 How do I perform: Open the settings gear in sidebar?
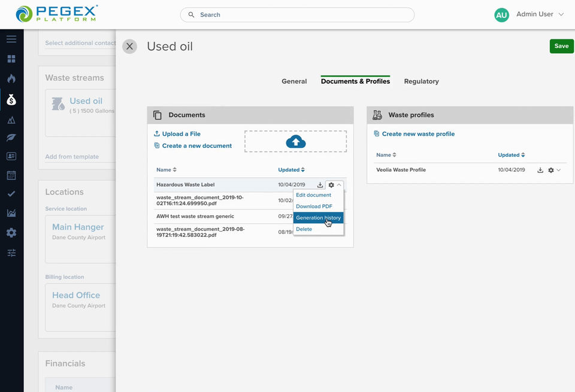[11, 233]
